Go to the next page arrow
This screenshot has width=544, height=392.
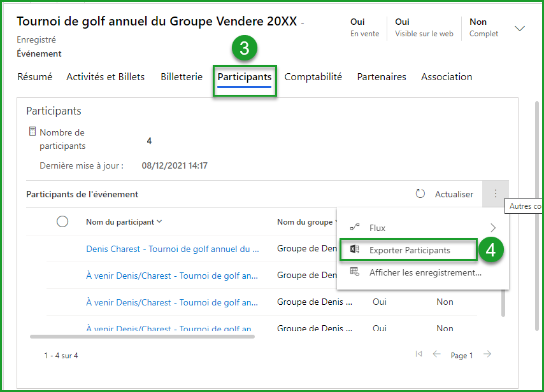[487, 354]
